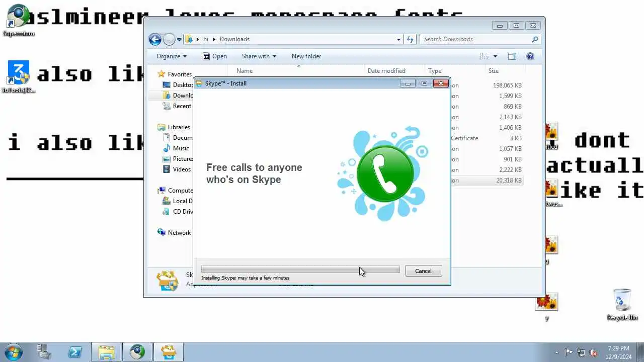Click the green phone Skype logo

coord(385,174)
